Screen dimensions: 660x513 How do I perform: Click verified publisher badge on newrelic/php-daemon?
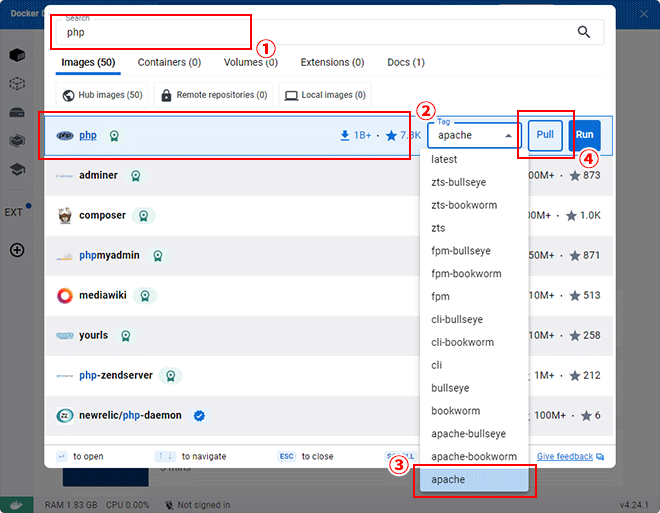(x=199, y=416)
